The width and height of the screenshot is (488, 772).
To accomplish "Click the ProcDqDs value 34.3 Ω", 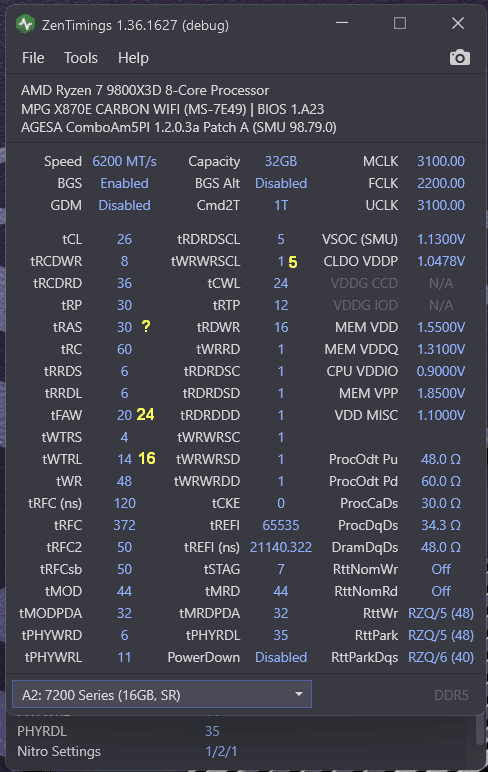I will pos(441,525).
